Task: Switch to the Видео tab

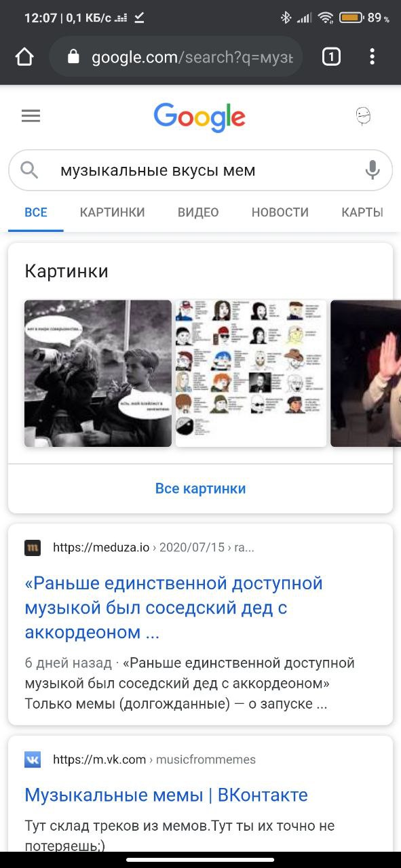Action: (198, 212)
